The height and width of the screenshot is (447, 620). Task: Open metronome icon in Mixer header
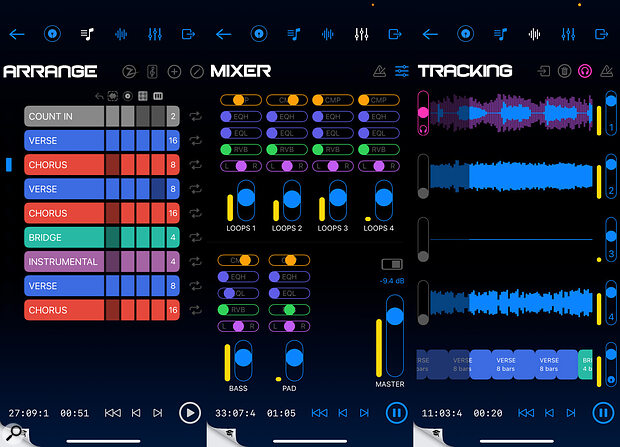tap(380, 71)
